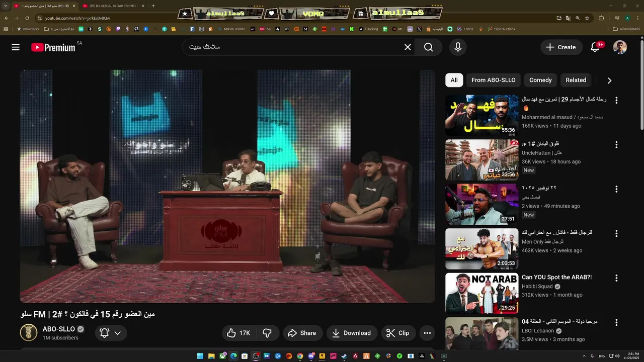This screenshot has width=644, height=362.
Task: Open the 27:51 streamer video thumbnail
Action: click(481, 204)
